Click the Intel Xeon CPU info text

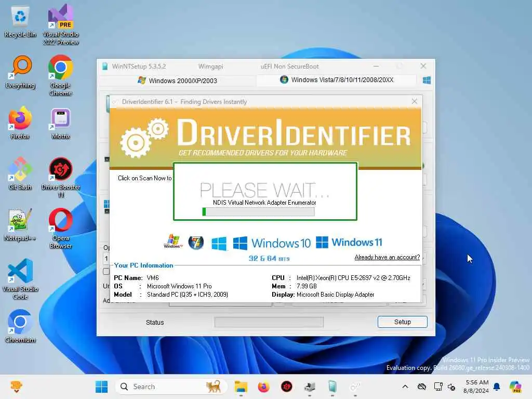(353, 278)
